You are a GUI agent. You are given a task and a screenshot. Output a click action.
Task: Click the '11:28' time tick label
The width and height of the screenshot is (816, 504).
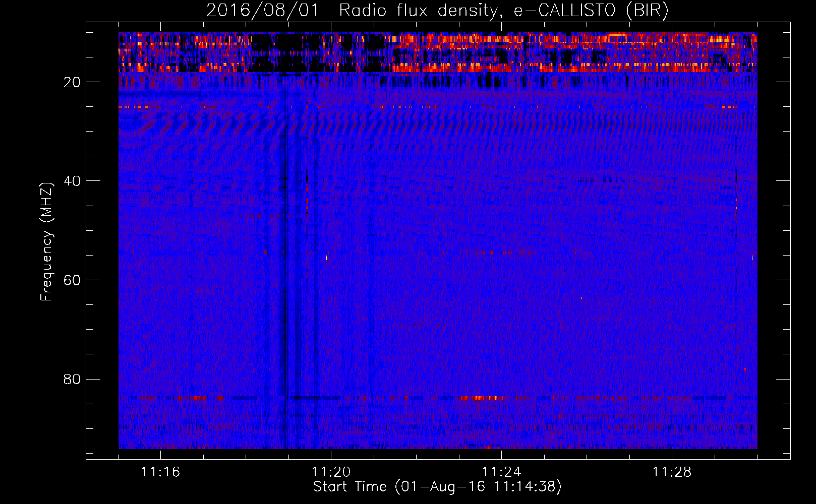pyautogui.click(x=672, y=472)
